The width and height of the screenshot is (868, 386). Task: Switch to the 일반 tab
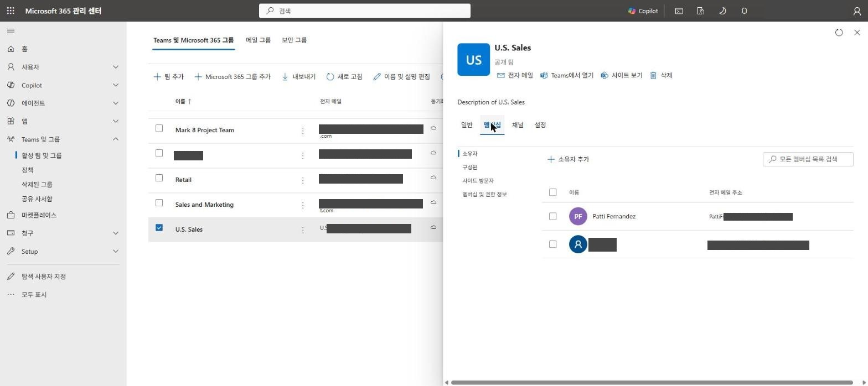(467, 125)
